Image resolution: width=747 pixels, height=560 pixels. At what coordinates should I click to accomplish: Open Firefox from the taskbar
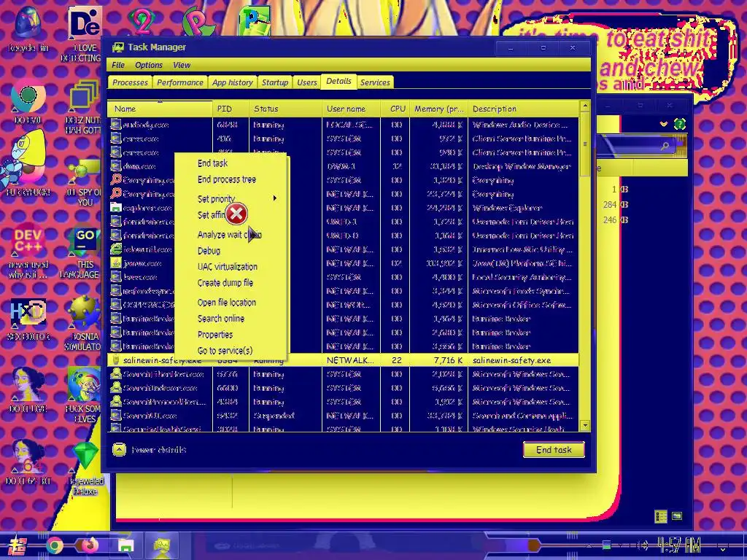click(x=90, y=545)
